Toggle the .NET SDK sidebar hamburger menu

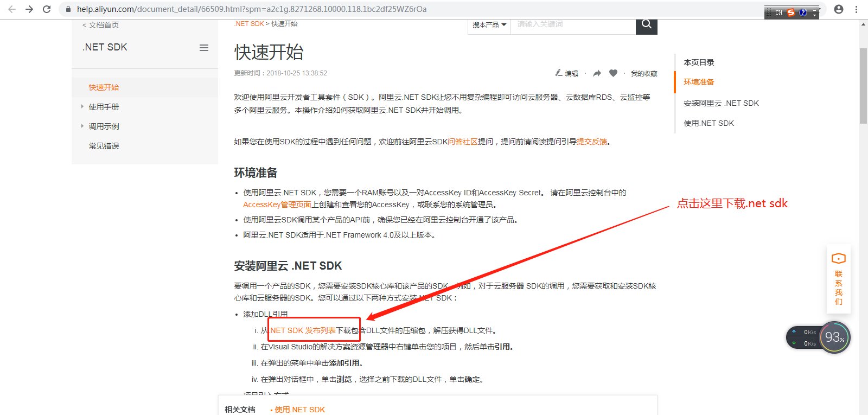(204, 48)
